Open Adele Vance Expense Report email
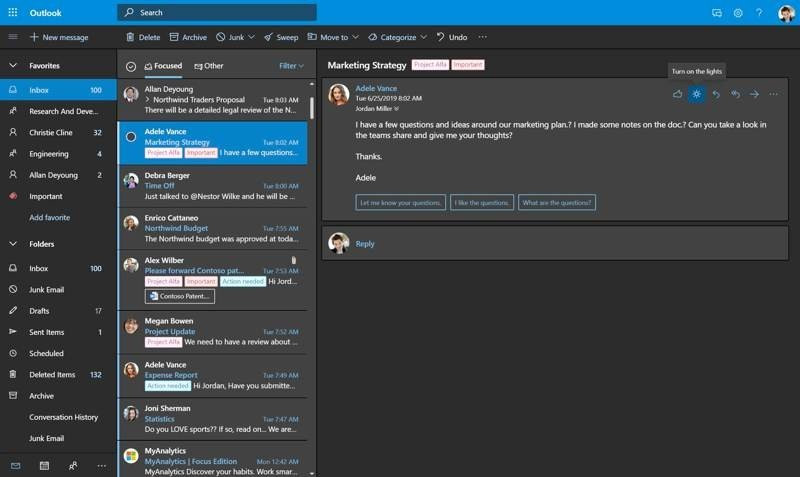Screen dimensions: 800x477 (213, 375)
